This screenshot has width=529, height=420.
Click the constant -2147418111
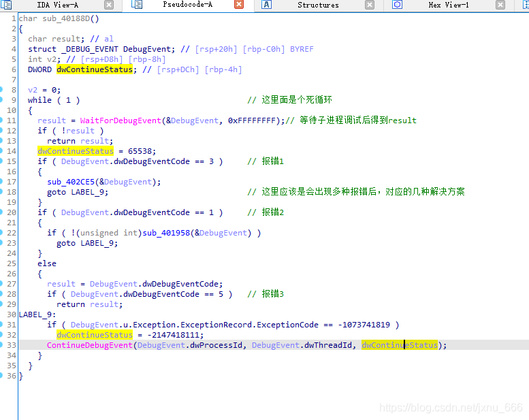pyautogui.click(x=173, y=335)
